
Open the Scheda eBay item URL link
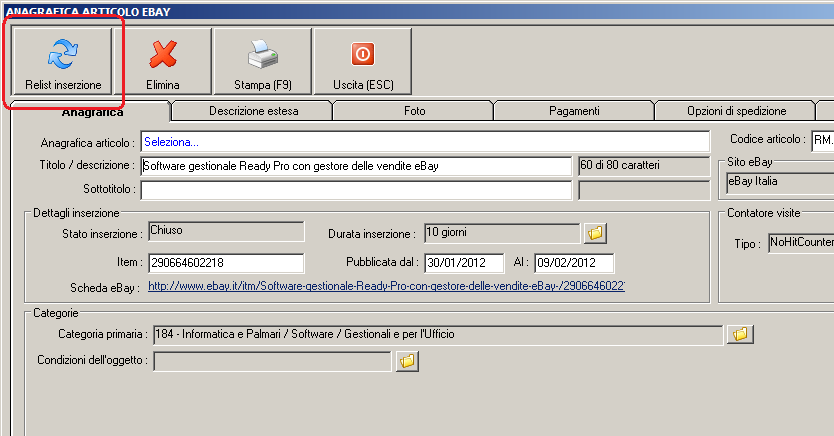click(x=386, y=286)
